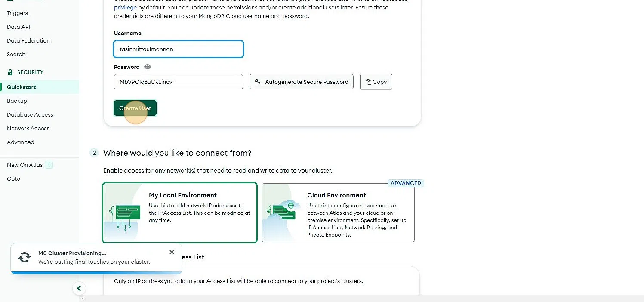Image resolution: width=644 pixels, height=302 pixels.
Task: Open Data Federation in the sidebar
Action: tap(28, 40)
